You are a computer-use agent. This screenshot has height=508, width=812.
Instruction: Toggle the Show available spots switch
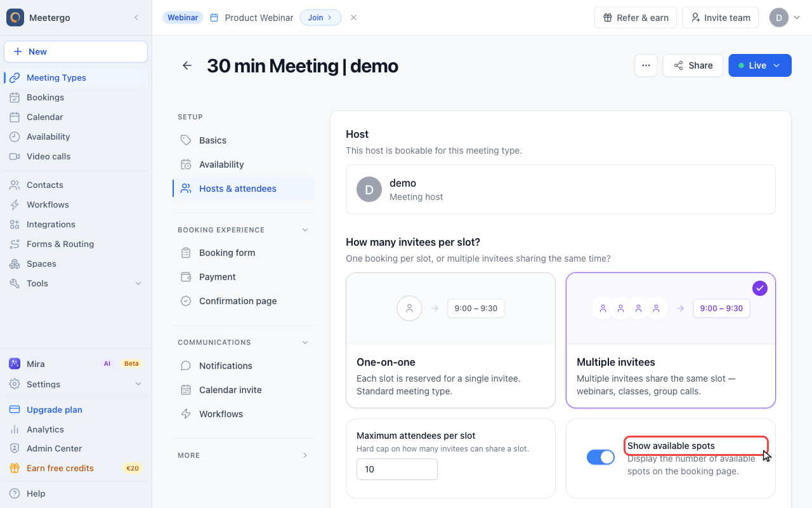(x=601, y=457)
